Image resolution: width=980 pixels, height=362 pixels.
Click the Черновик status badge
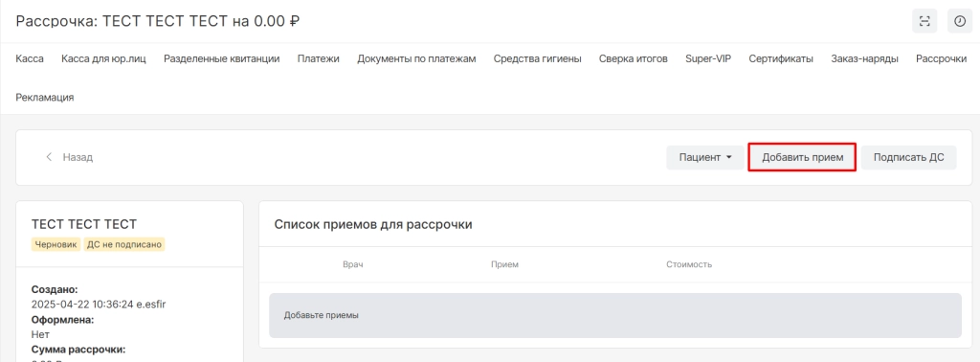56,244
